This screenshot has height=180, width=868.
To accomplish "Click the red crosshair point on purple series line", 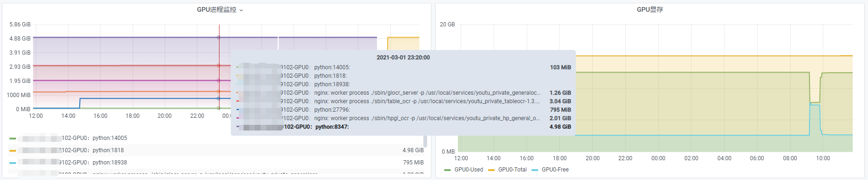I will tap(219, 37).
